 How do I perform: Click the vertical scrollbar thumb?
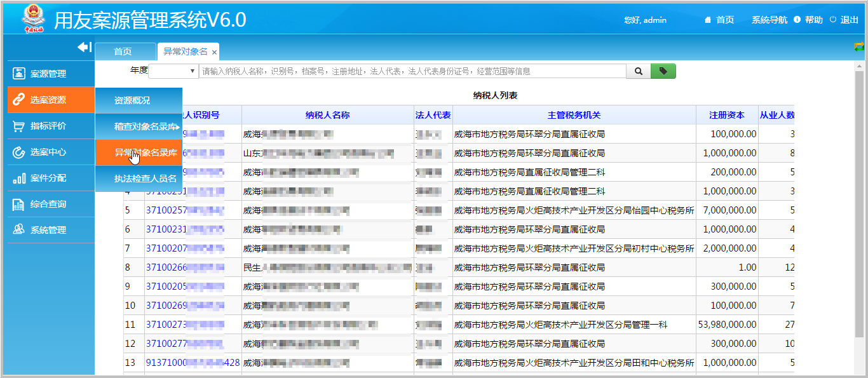point(860,203)
